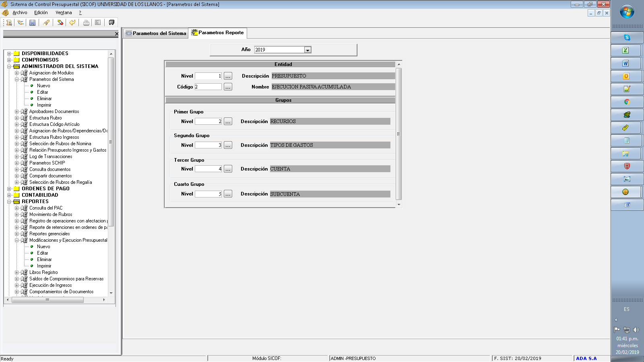This screenshot has width=644, height=362.
Task: Collapse the REPORTES tree folder
Action: (x=9, y=202)
